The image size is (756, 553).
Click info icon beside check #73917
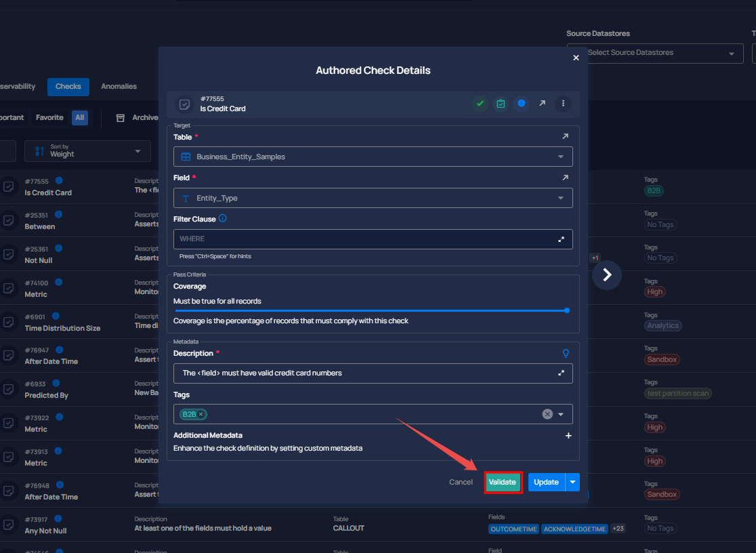(x=58, y=518)
